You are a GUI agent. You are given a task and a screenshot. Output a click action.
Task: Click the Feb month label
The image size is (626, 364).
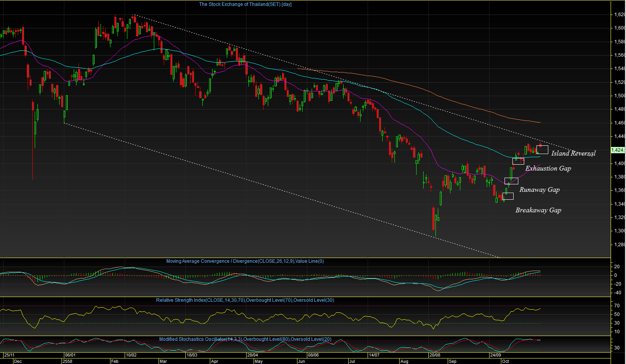(115, 361)
